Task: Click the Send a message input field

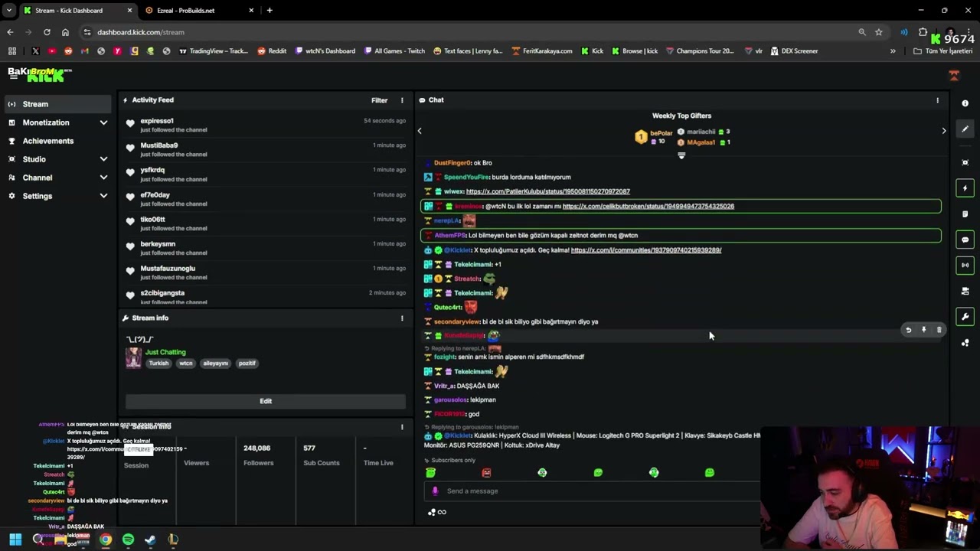Action: pyautogui.click(x=593, y=491)
